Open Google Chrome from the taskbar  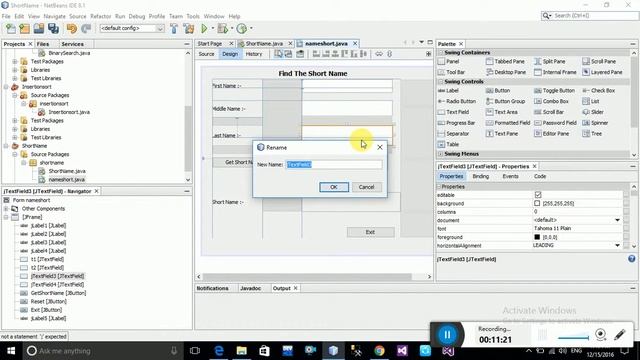[x=379, y=351]
